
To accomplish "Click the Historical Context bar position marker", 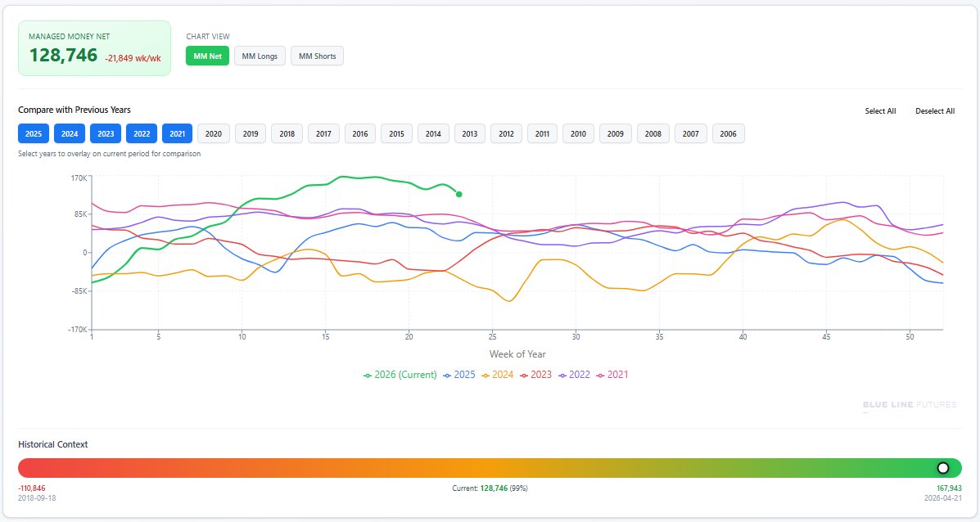I will 942,468.
